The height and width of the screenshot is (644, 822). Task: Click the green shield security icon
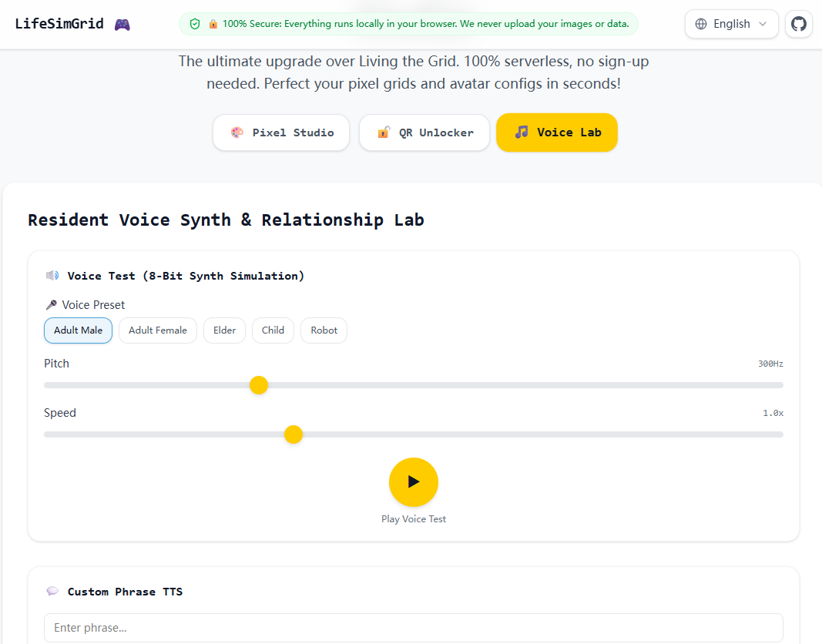coord(195,24)
